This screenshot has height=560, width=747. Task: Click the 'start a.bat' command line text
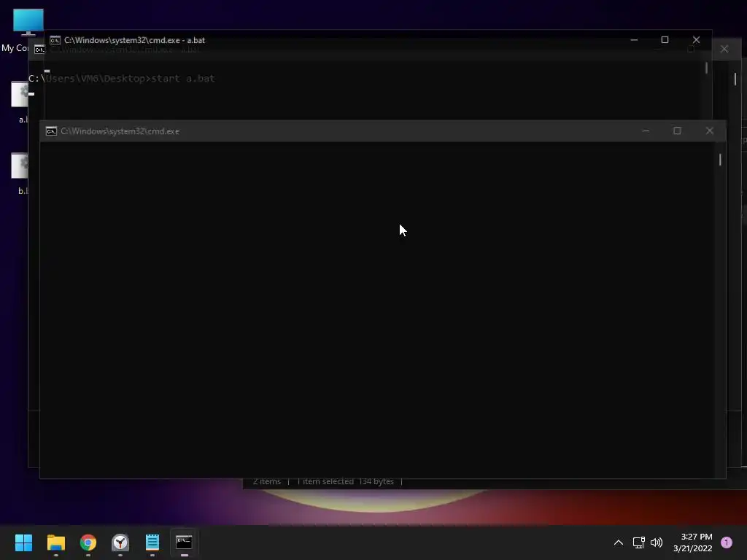(x=183, y=79)
